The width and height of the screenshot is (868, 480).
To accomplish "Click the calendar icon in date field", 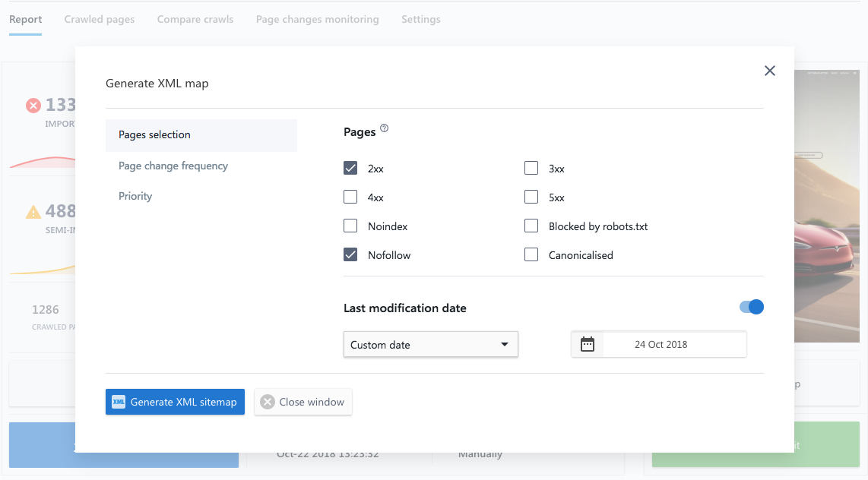I will 587,344.
